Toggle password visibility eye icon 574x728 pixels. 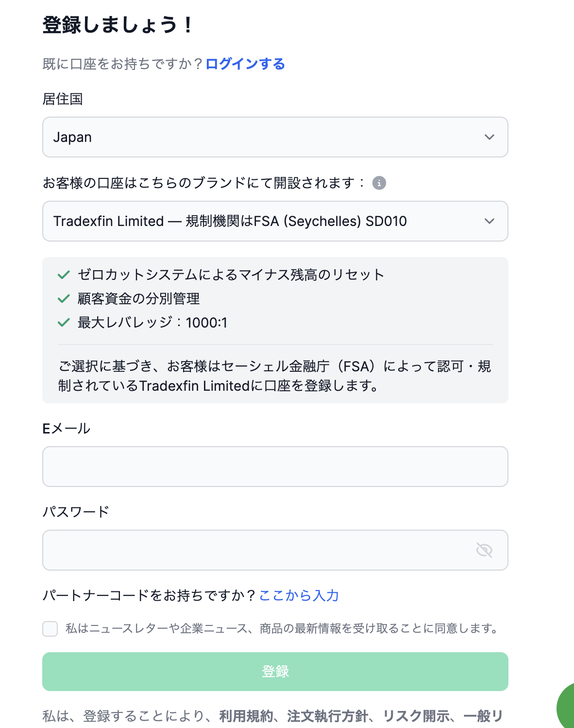click(484, 550)
